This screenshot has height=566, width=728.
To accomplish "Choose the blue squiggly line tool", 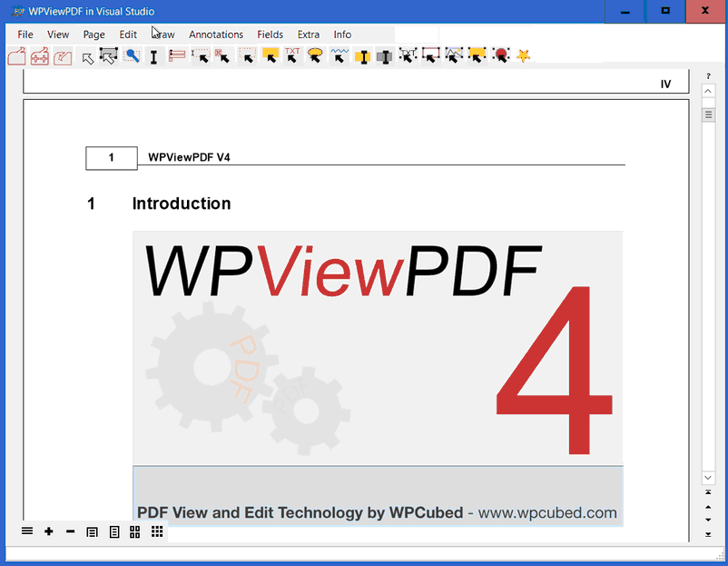I will tap(339, 55).
